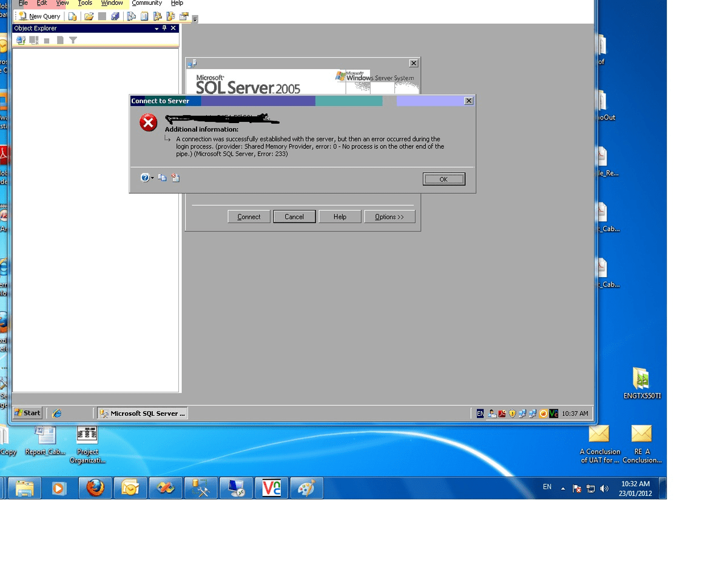Click the grayed-out Save icon in the toolbar
This screenshot has width=728, height=582.
[102, 16]
